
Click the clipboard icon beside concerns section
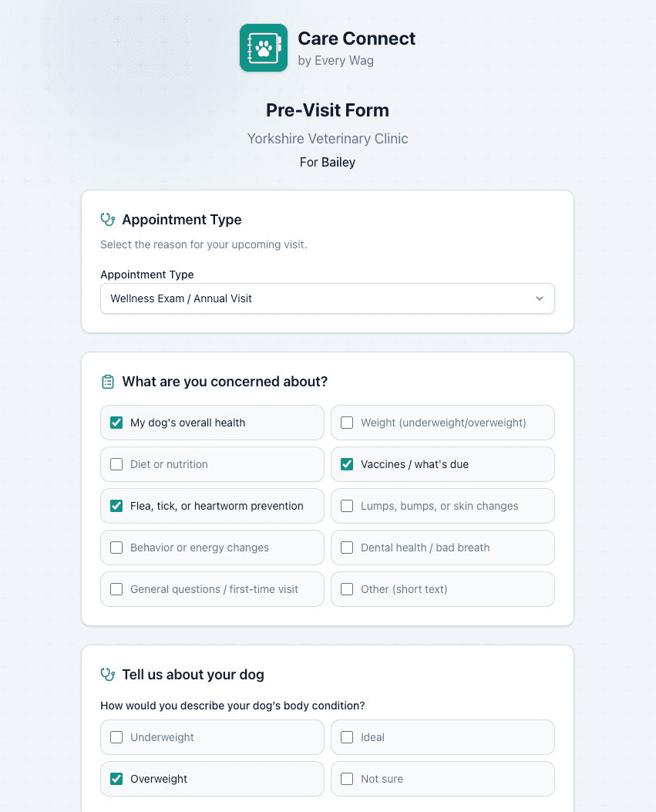pyautogui.click(x=106, y=381)
